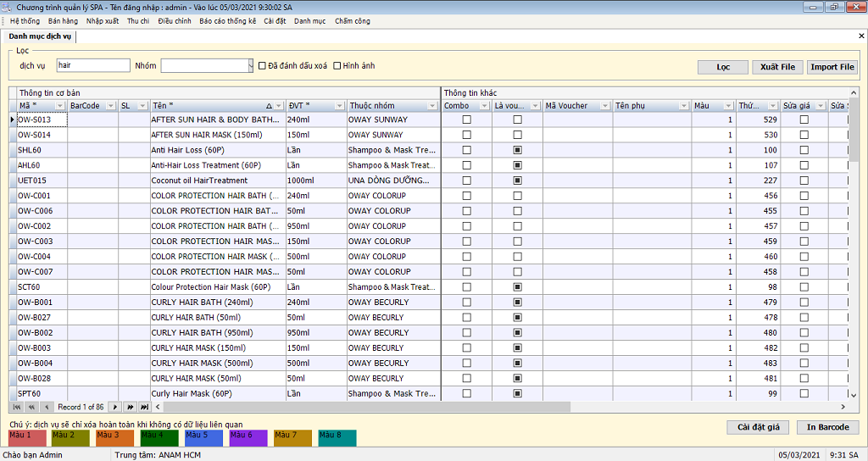The width and height of the screenshot is (868, 461).
Task: Open the Mã column filter dropdown
Action: pos(59,106)
